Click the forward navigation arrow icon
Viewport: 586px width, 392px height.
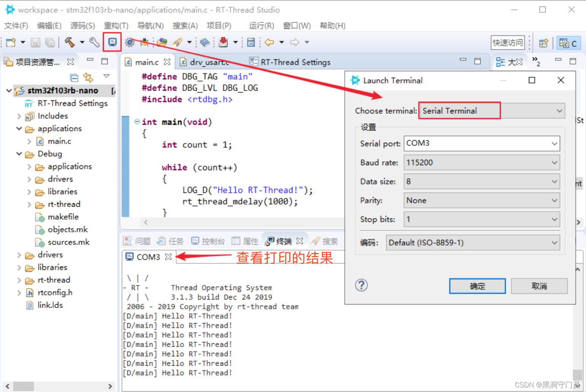[x=295, y=42]
